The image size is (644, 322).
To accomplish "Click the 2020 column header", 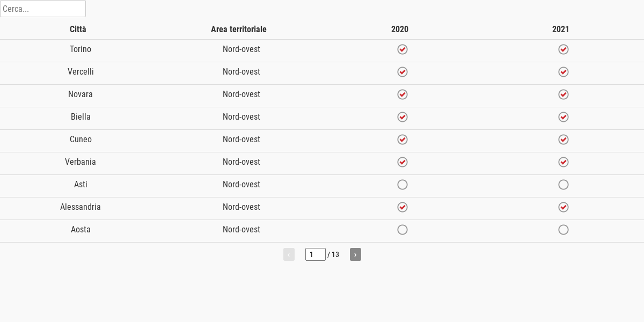I will [x=400, y=30].
